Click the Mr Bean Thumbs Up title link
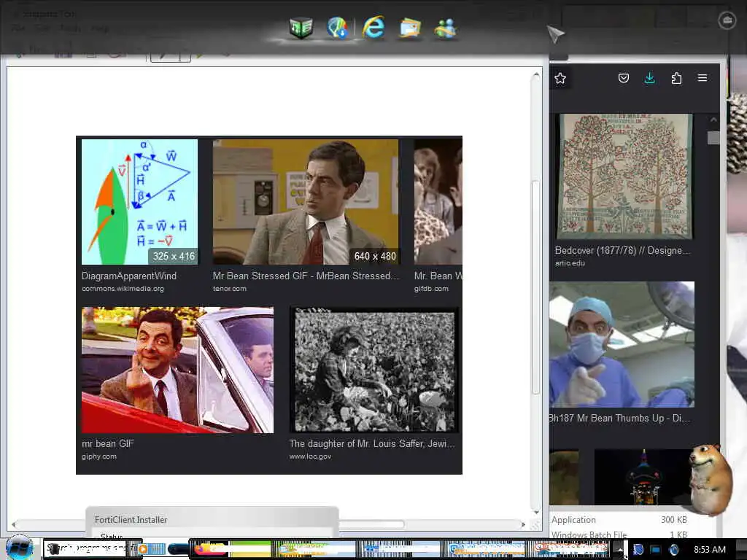747x560 pixels. tap(619, 418)
